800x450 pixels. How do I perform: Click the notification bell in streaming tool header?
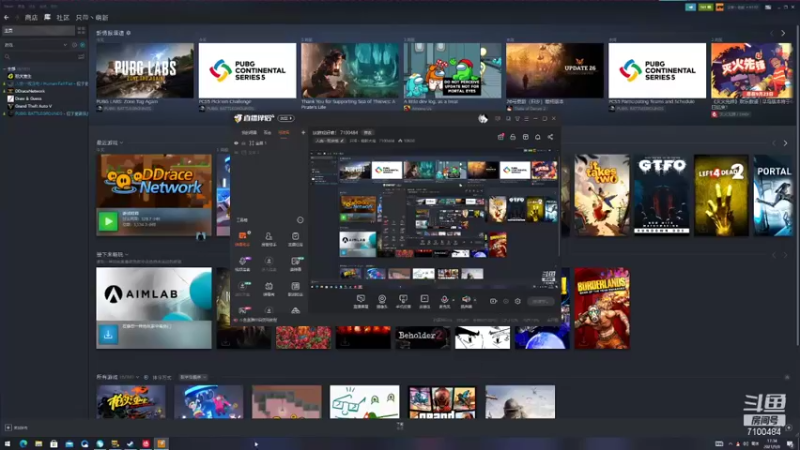[x=538, y=137]
